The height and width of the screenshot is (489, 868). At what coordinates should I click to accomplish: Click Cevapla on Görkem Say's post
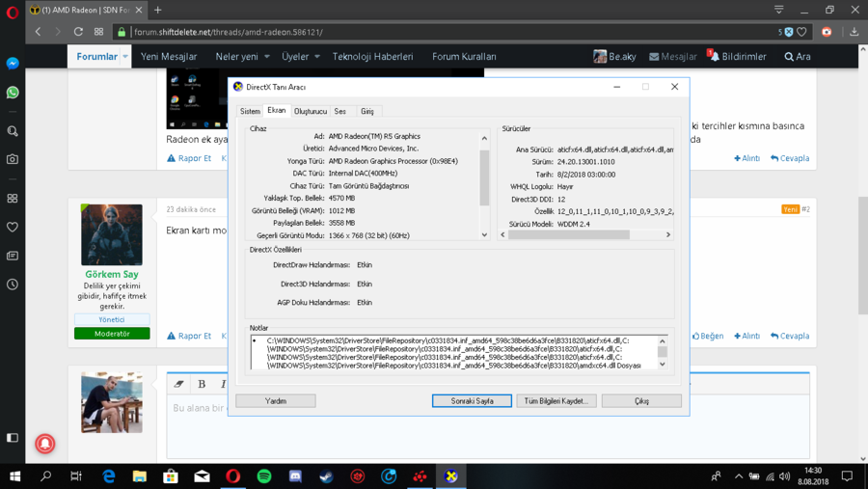790,337
